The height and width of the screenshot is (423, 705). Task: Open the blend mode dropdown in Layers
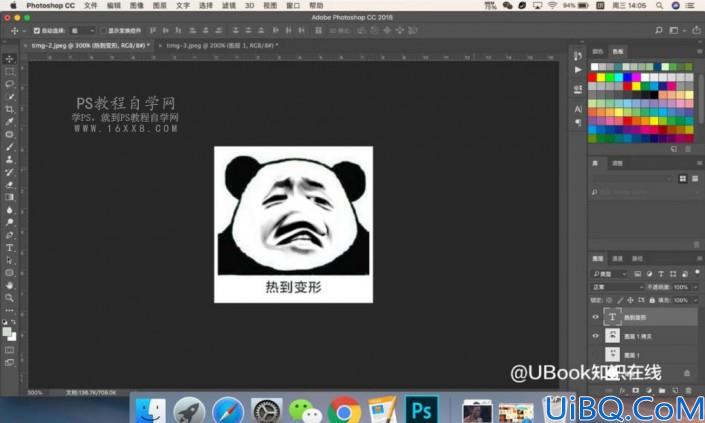(618, 287)
